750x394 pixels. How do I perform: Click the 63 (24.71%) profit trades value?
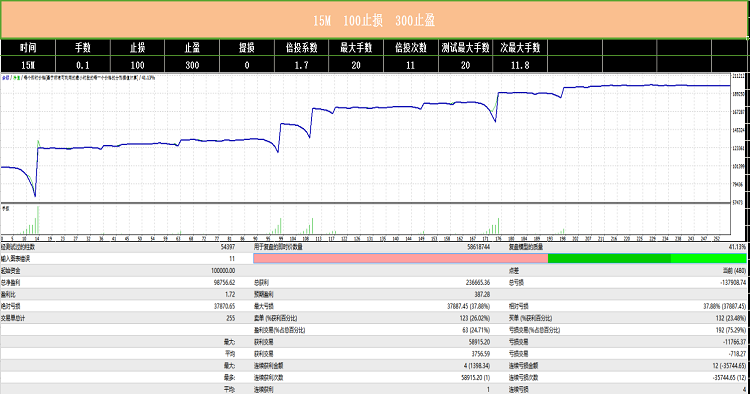point(476,330)
